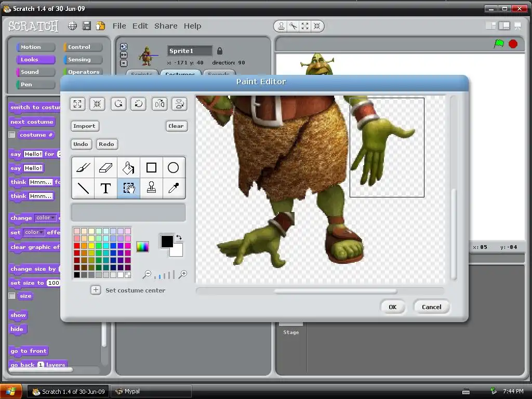Click the red stop button
This screenshot has height=399, width=532.
(x=513, y=44)
